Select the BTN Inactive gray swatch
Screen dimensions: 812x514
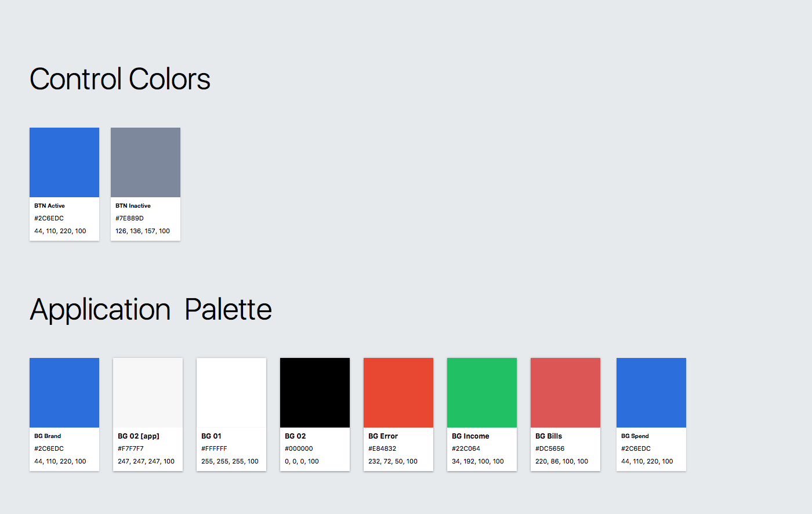click(146, 162)
